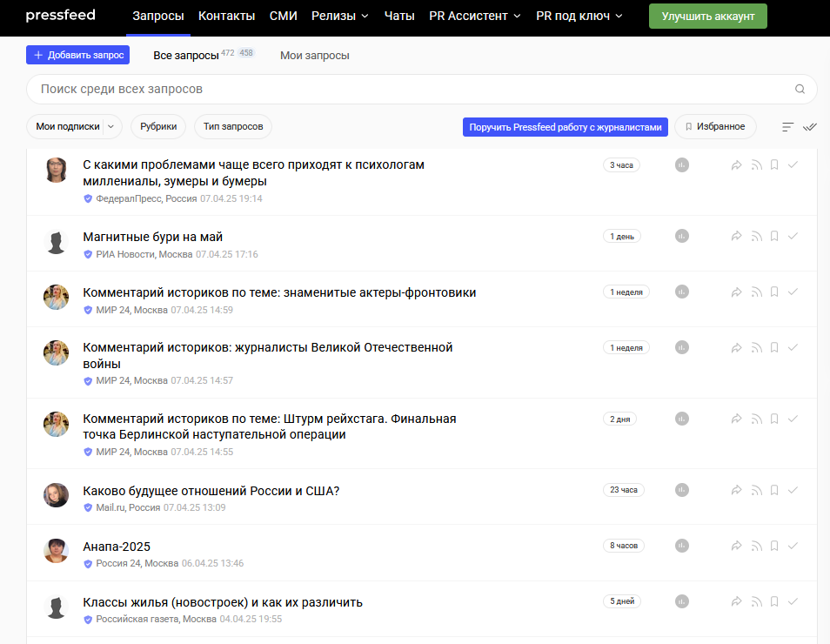Mark Анапа-2025 request as read
This screenshot has height=644, width=830.
pos(793,546)
